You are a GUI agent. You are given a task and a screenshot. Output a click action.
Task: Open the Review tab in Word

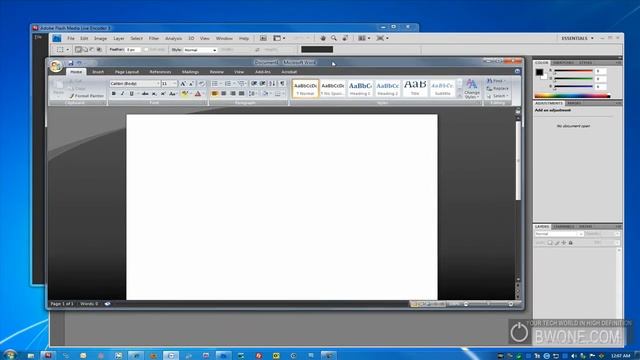(x=217, y=72)
